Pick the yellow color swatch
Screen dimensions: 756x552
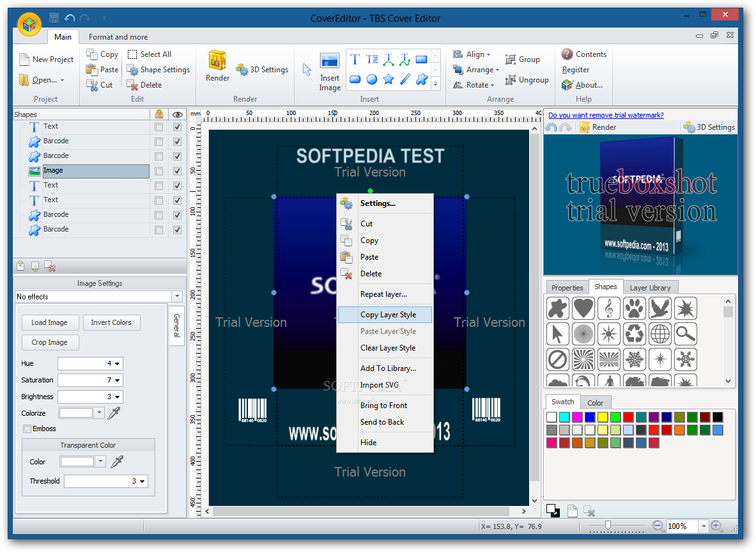coord(603,417)
